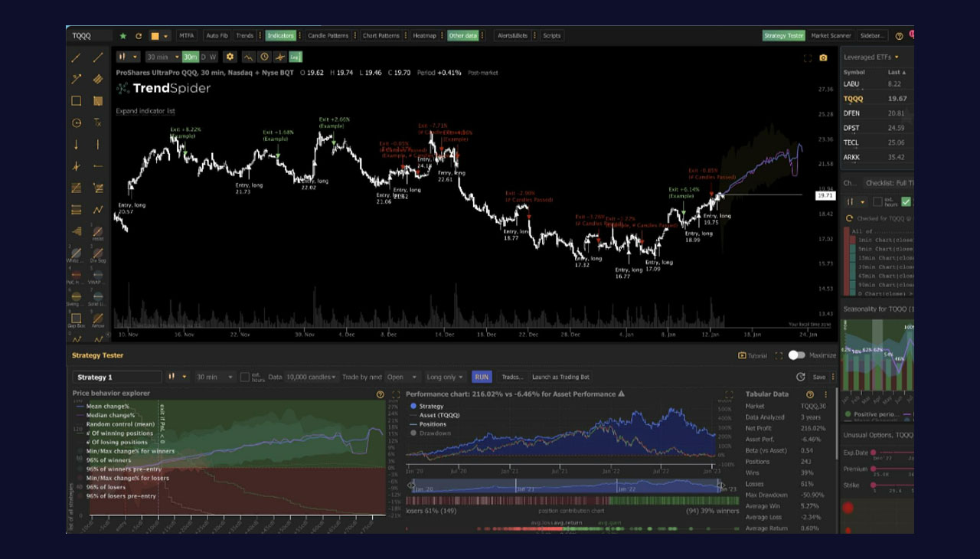Screen dimensions: 980x559
Task: Click the refresh icon in the top toolbar
Action: [x=139, y=36]
